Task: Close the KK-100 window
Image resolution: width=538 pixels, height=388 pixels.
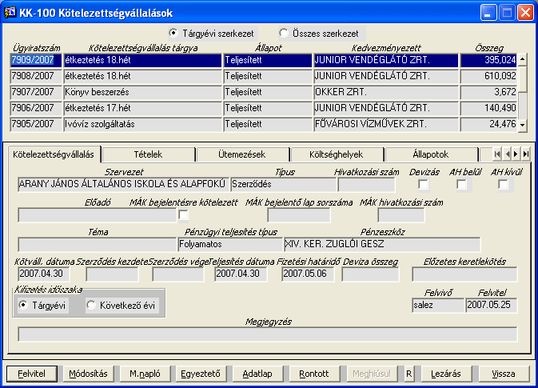Action: tap(525, 13)
